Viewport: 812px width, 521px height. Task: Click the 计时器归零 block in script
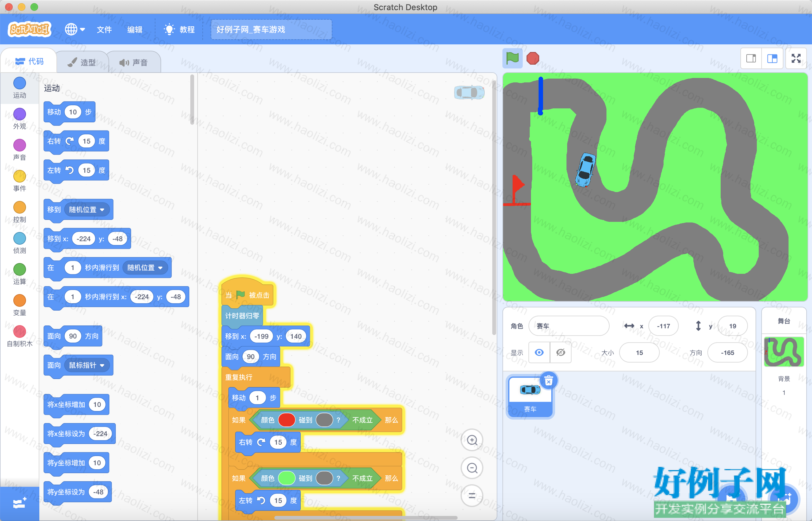242,316
